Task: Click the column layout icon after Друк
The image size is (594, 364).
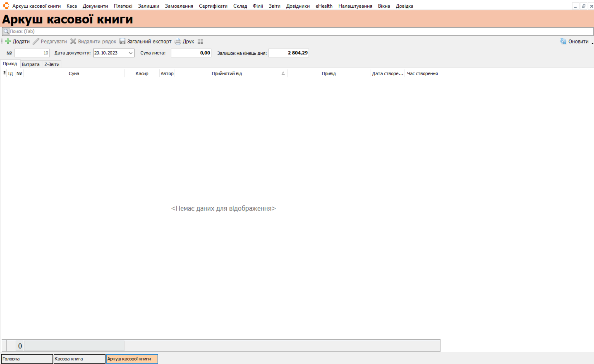Action: click(200, 41)
